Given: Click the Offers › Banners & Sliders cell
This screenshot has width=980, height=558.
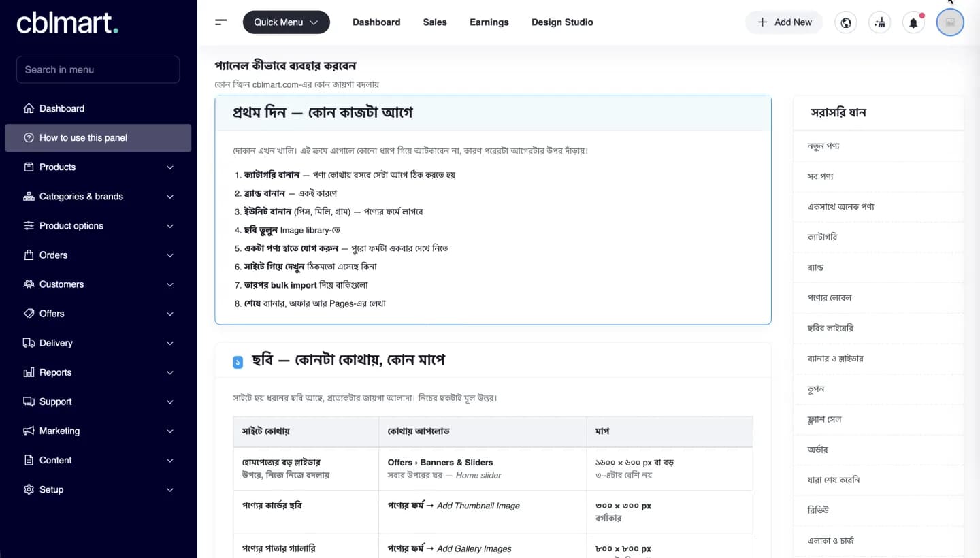Looking at the screenshot, I should click(x=483, y=469).
